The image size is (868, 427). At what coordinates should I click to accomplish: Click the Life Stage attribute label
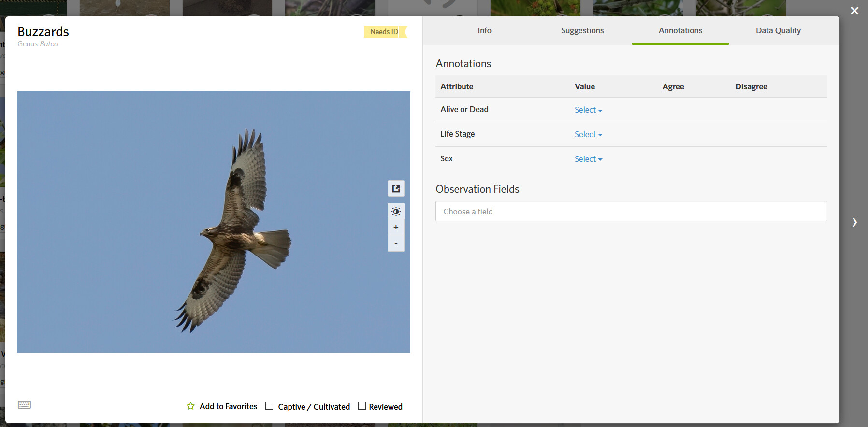458,134
